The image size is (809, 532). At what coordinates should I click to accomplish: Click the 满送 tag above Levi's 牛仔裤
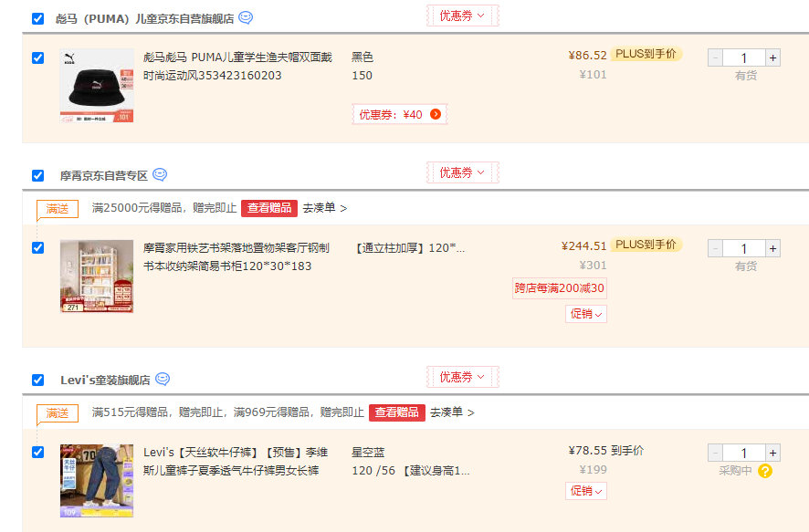58,413
